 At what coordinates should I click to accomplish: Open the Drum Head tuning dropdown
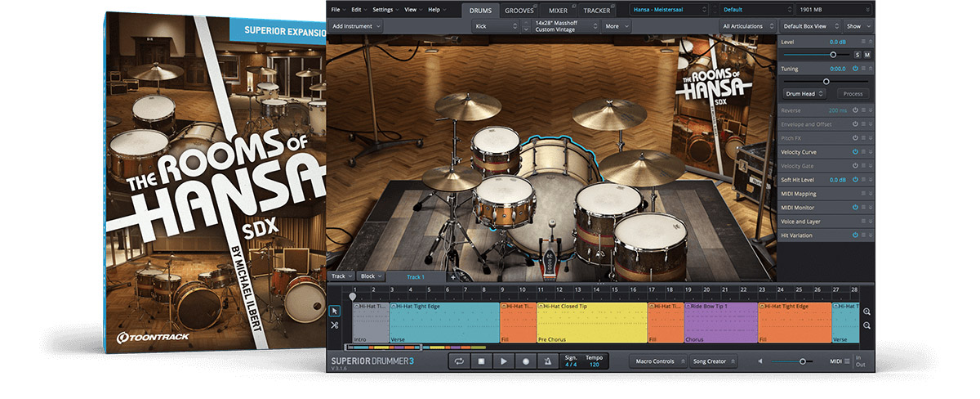[x=803, y=94]
